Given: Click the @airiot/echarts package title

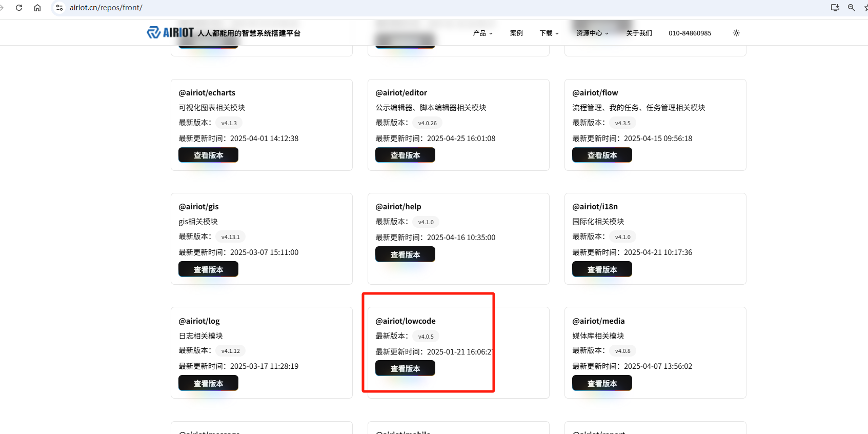Looking at the screenshot, I should point(207,93).
